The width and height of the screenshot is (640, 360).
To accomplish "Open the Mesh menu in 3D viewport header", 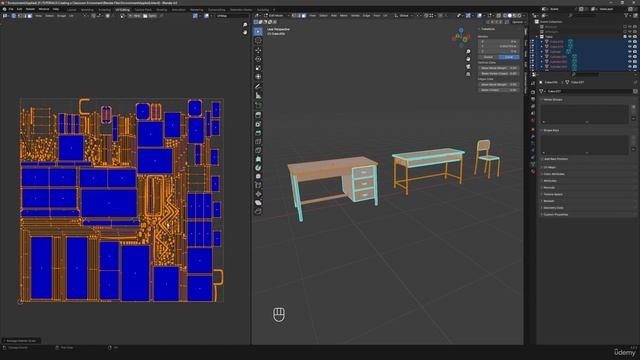I will (x=344, y=16).
